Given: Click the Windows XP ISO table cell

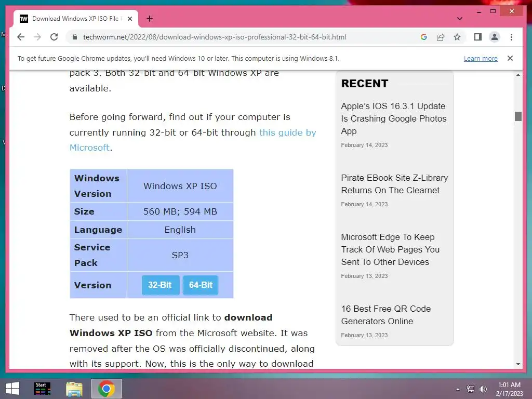Looking at the screenshot, I should tap(180, 186).
